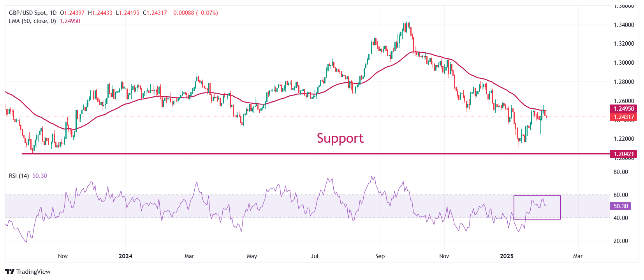Click the 50.30 RSI value tag on axis

coord(620,206)
